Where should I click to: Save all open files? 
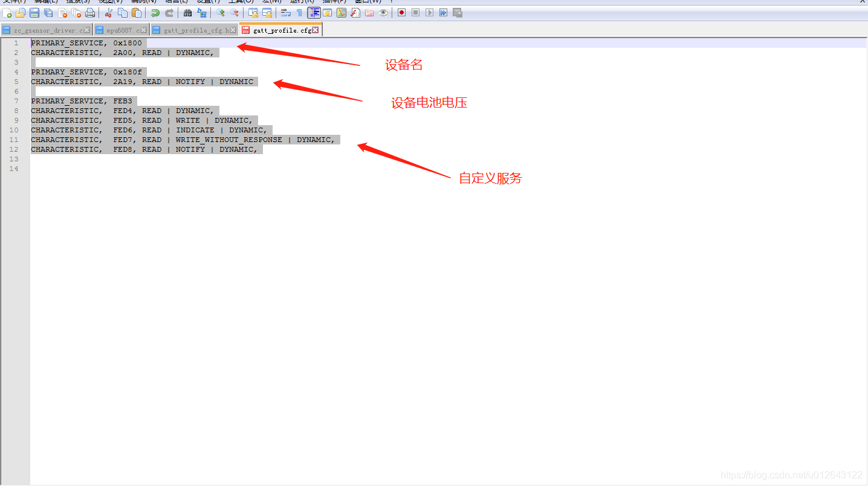point(48,13)
